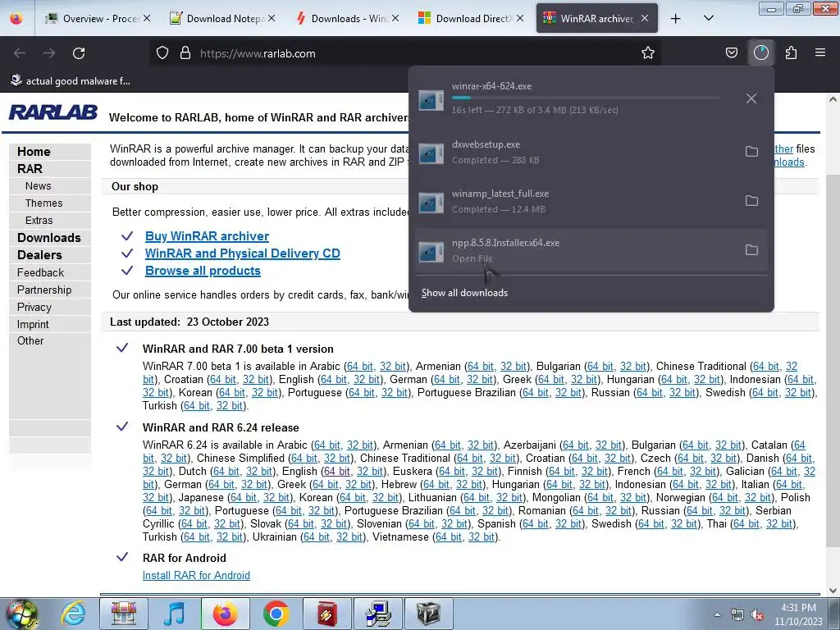Open Imprint in the sidebar
Viewport: 840px width, 630px height.
point(33,324)
